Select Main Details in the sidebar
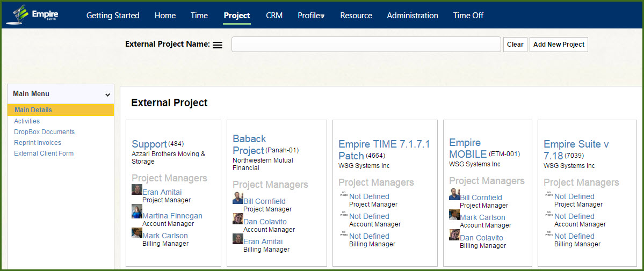 (x=61, y=110)
